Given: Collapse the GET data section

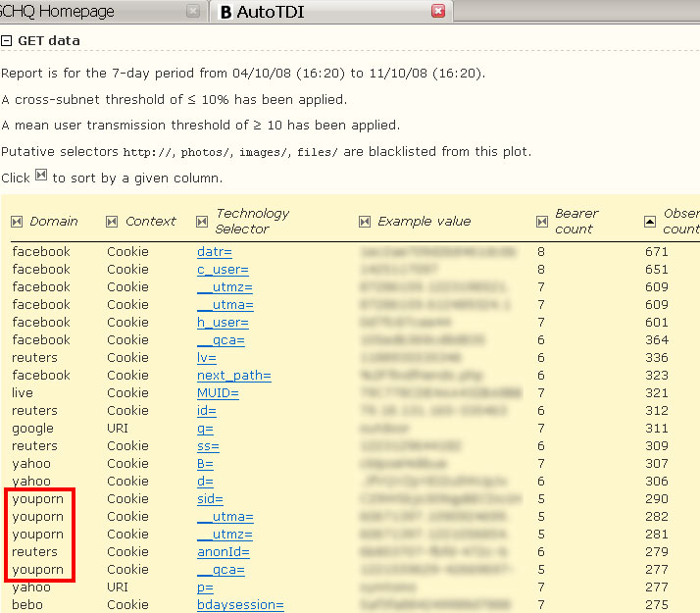Looking at the screenshot, I should click(7, 41).
